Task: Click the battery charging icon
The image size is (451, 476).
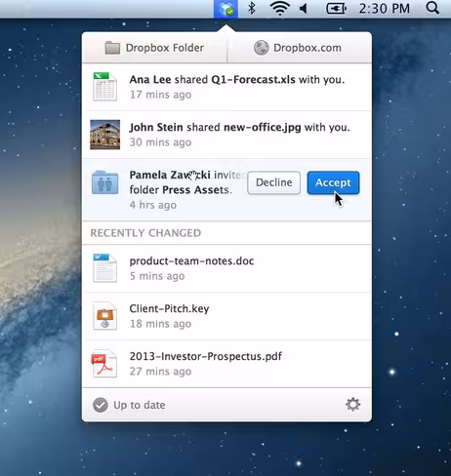Action: pos(336,9)
